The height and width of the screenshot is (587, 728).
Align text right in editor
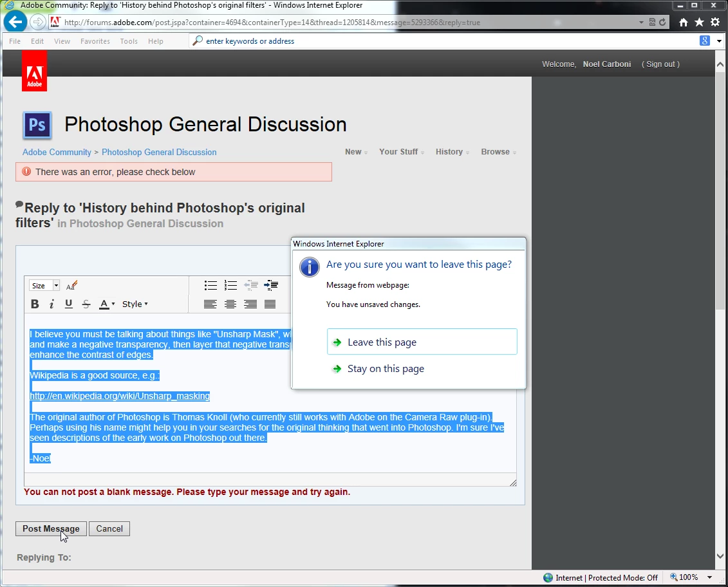[250, 304]
